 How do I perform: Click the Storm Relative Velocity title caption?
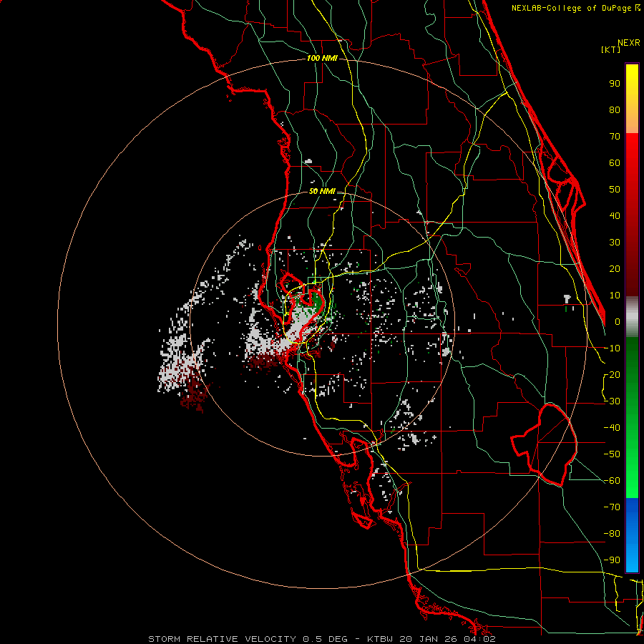(321, 639)
